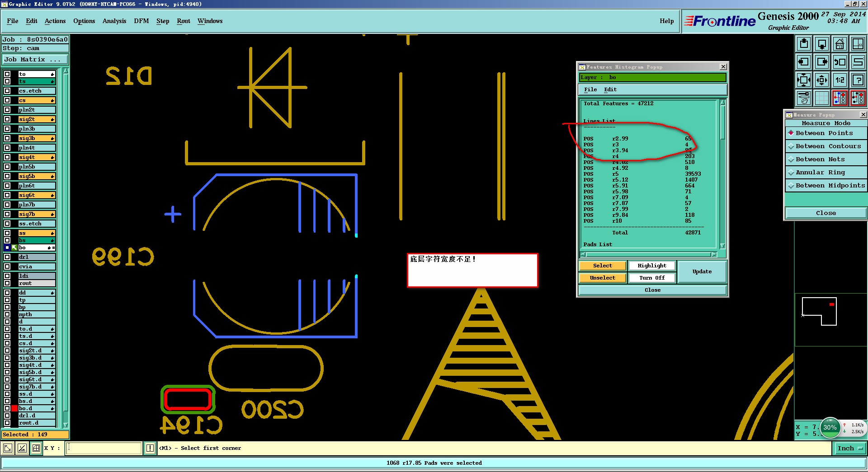Toggle the checkbox for layer cs.etch
The image size is (868, 472).
point(7,91)
